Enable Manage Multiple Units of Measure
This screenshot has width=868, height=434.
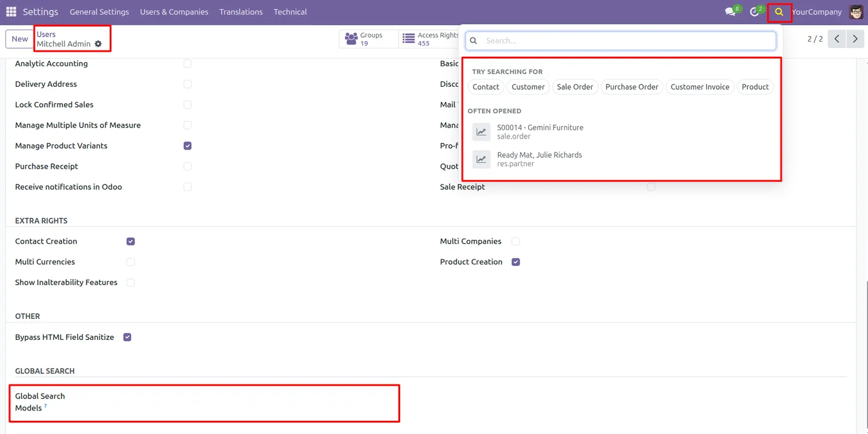pyautogui.click(x=187, y=125)
